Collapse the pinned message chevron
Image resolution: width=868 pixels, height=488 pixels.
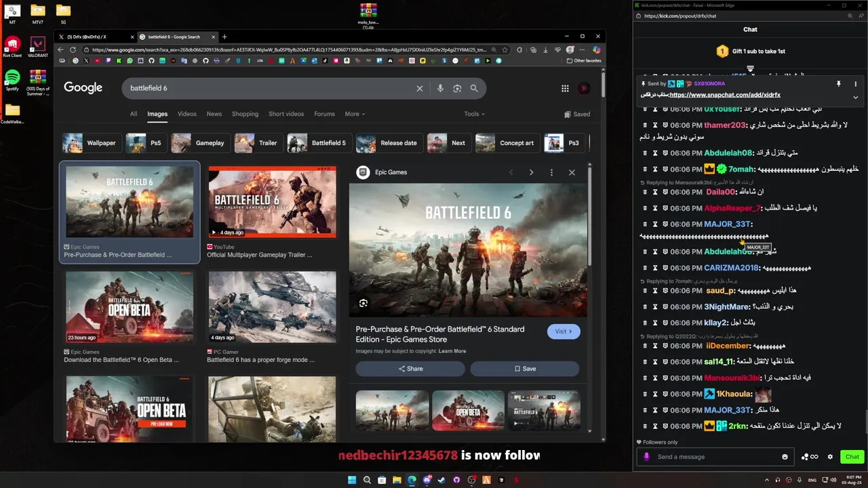pyautogui.click(x=855, y=96)
